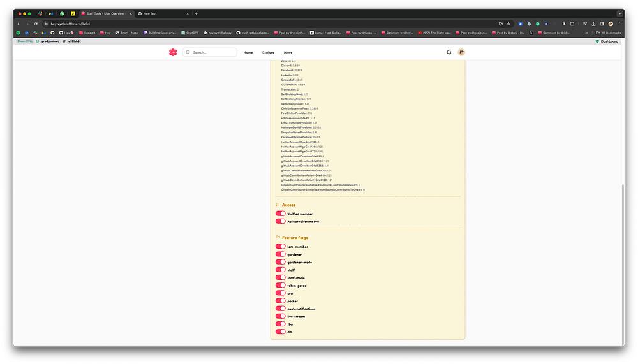Toggle the token-gated feature flag

point(280,285)
